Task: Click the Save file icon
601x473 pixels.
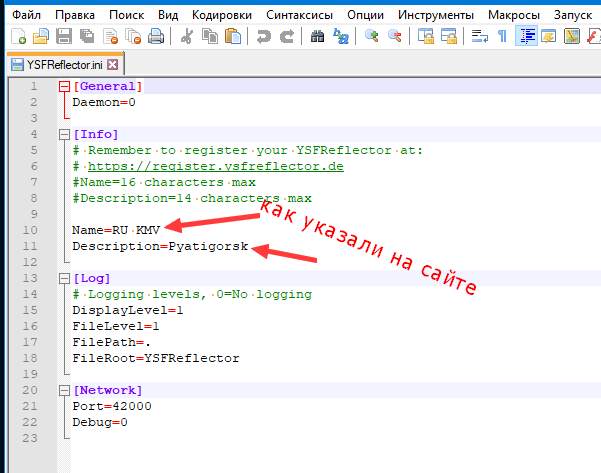Action: coord(62,37)
